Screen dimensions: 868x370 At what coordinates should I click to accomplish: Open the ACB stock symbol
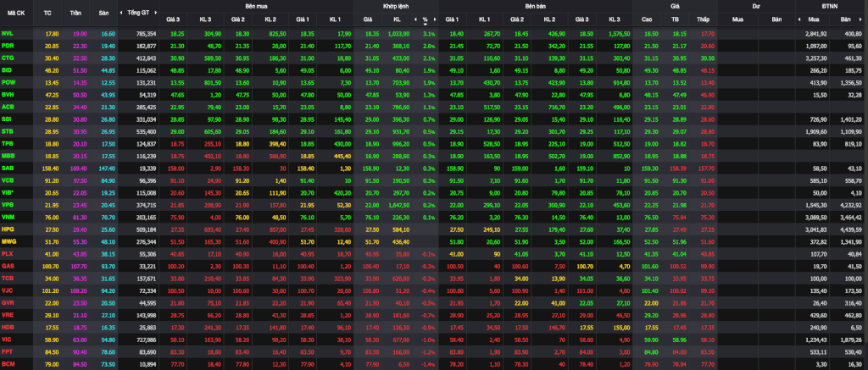(8, 106)
